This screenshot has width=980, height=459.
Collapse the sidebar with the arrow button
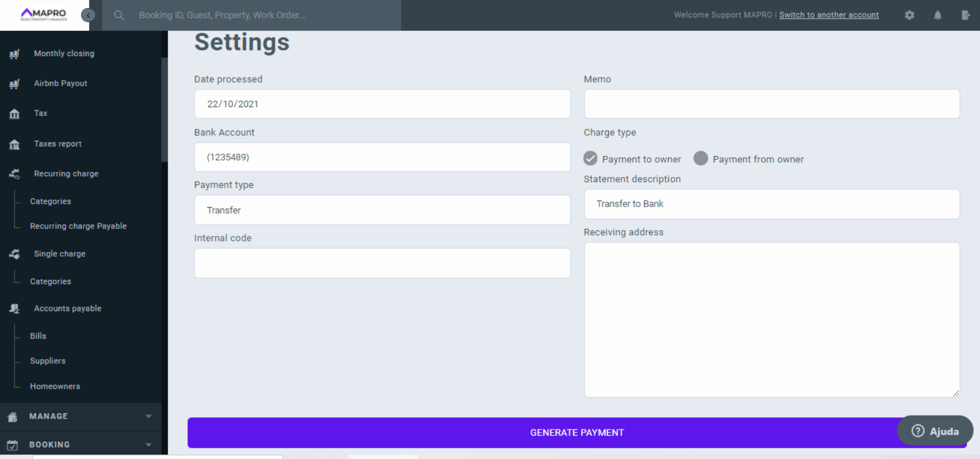click(88, 15)
